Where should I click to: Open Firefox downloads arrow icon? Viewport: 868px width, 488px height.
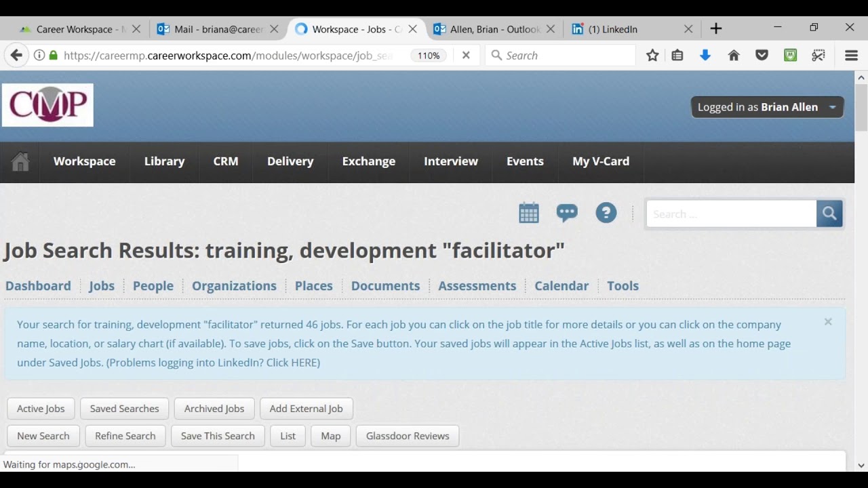705,56
